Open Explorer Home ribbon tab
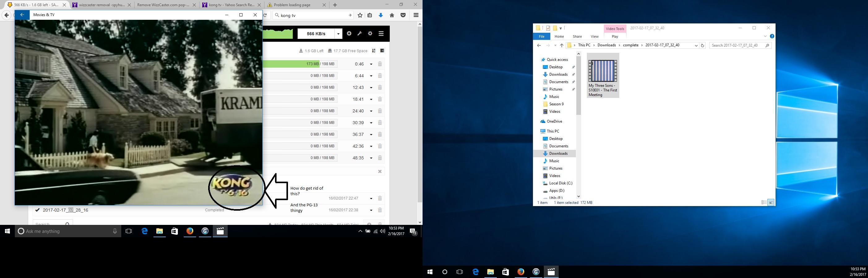Viewport: 868px width, 278px height. pyautogui.click(x=559, y=36)
